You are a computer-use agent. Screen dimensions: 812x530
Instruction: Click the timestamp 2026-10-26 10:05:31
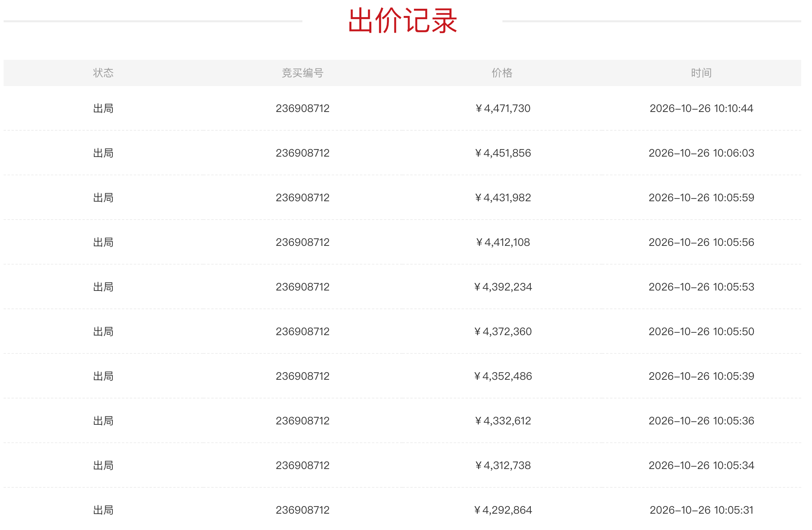pos(702,510)
